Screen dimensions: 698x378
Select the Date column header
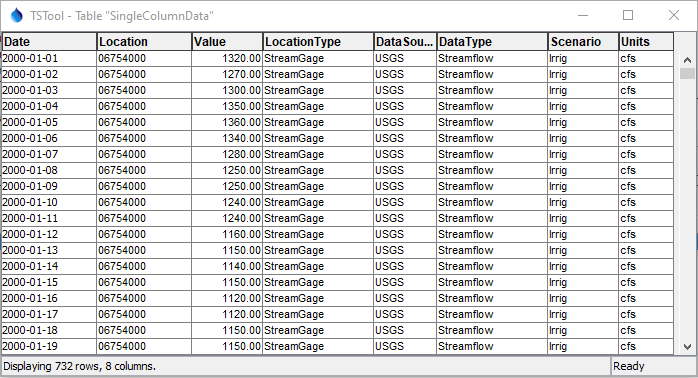point(49,42)
